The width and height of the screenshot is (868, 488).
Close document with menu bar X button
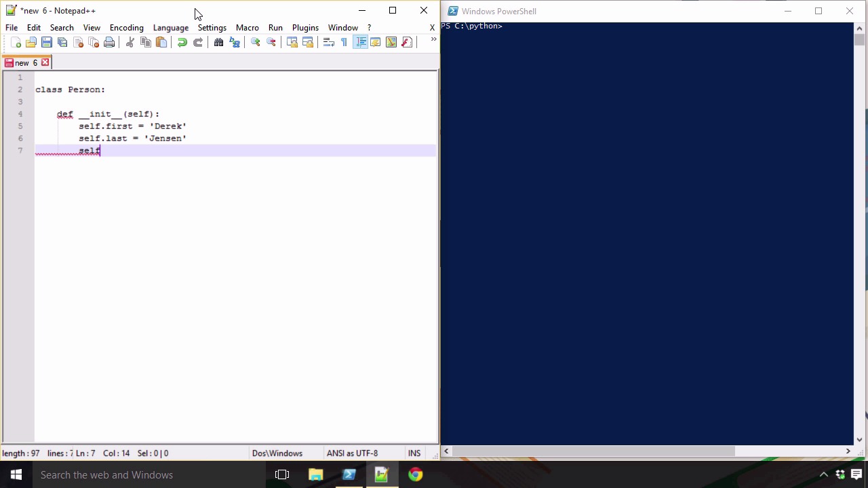[432, 28]
